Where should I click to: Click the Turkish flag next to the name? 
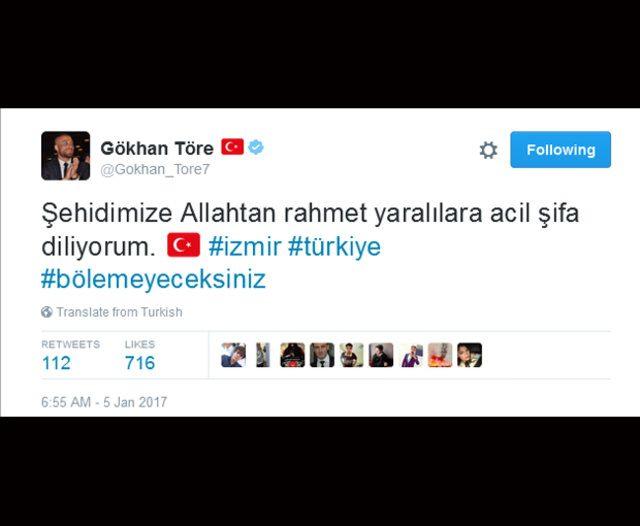click(232, 147)
